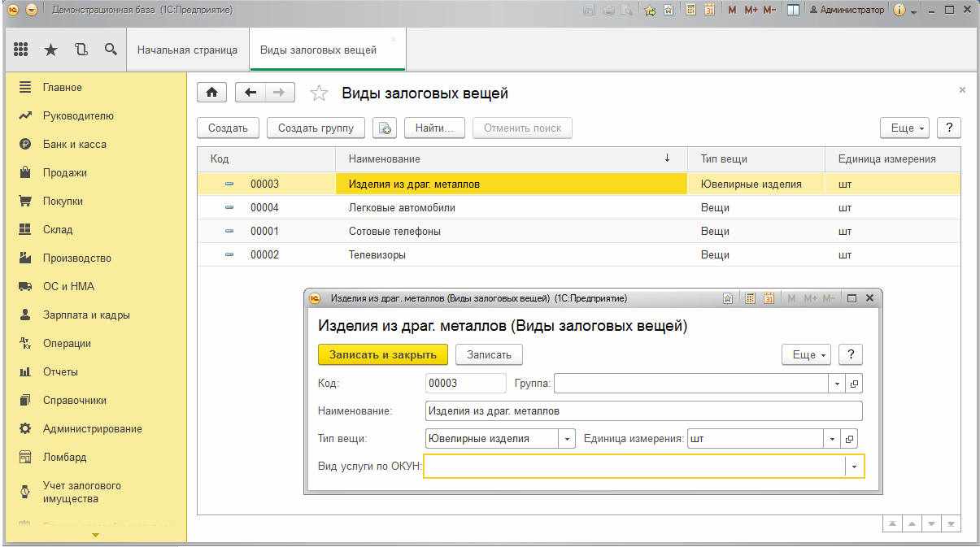This screenshot has width=980, height=547.
Task: Open the 'Единица измерения' dropdown arrow
Action: pos(832,438)
